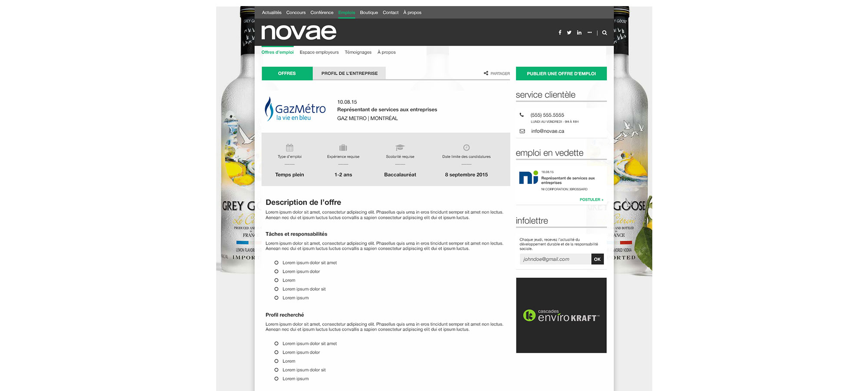
Task: Switch to the Profil de l'entreprise tab
Action: tap(349, 73)
